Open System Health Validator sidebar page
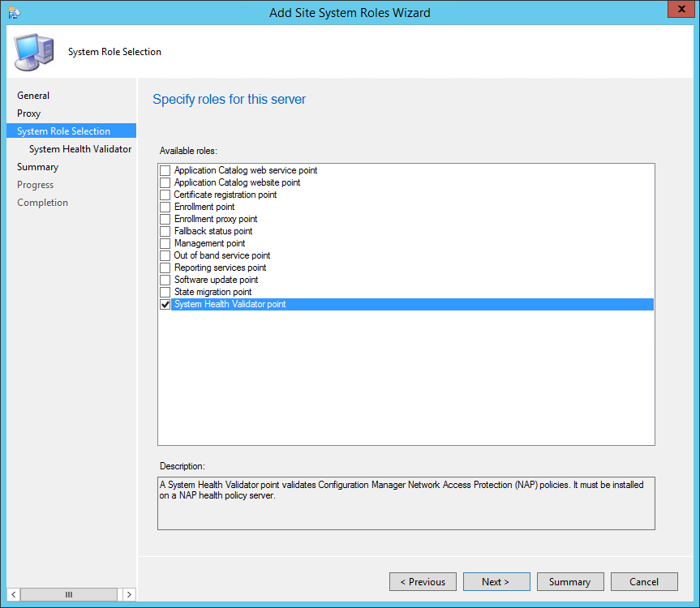The width and height of the screenshot is (700, 608). 80,149
